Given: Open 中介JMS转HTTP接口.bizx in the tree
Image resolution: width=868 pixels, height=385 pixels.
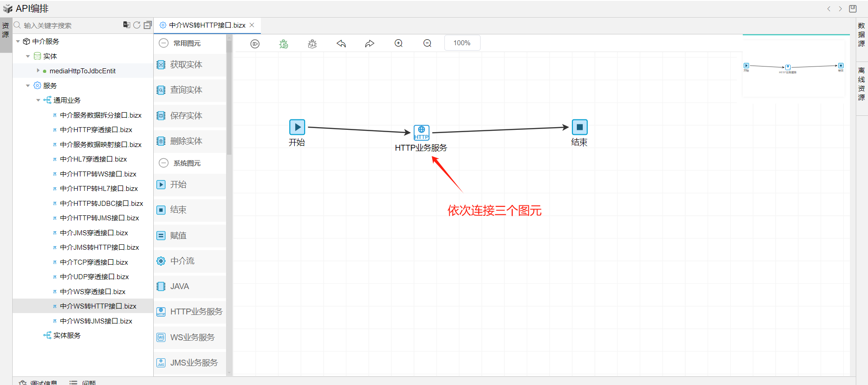Looking at the screenshot, I should coord(99,247).
